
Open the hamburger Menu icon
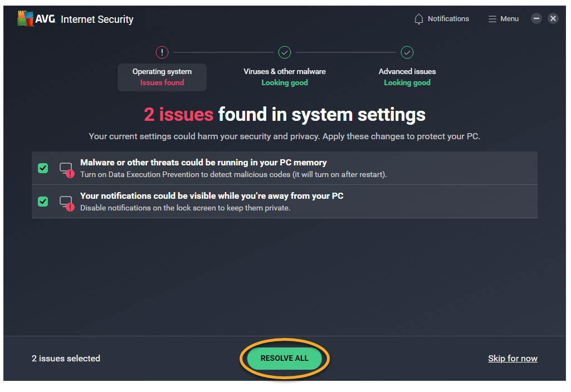492,19
